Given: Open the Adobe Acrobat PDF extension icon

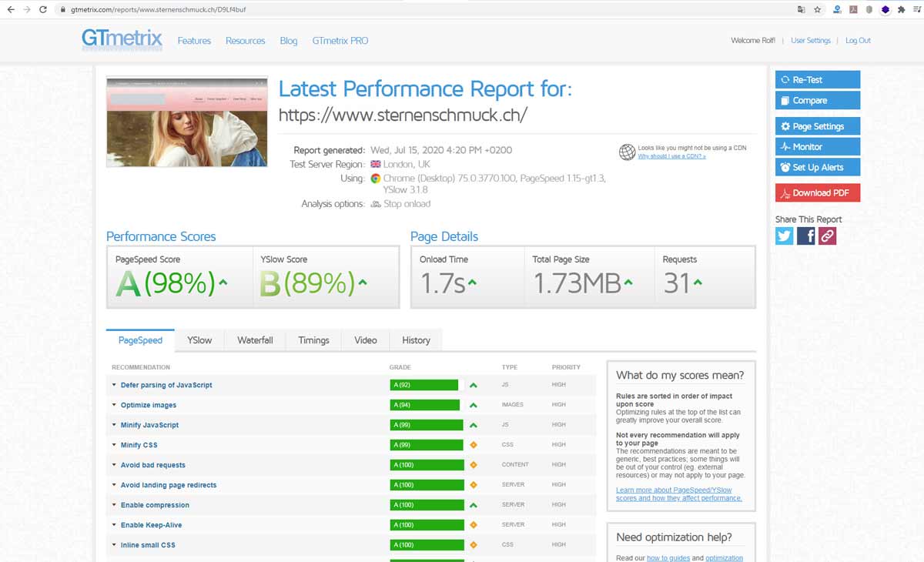Looking at the screenshot, I should [x=853, y=9].
